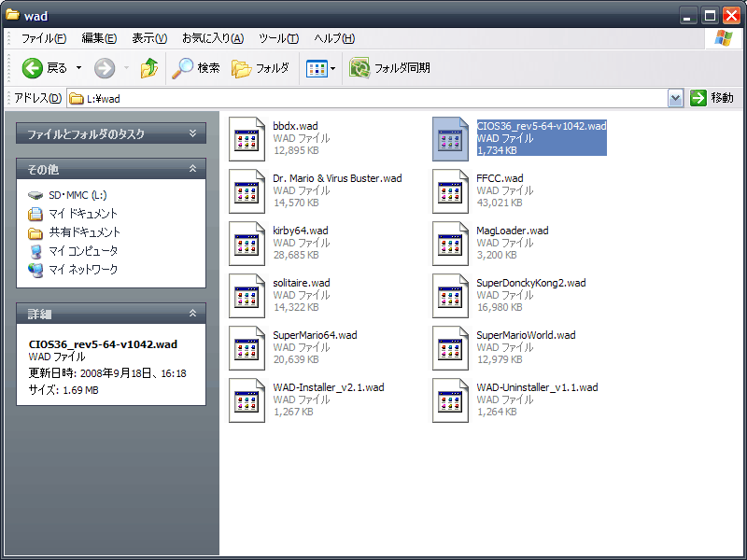Click the WAD-Installer_v2.1.wad file name

[x=329, y=388]
